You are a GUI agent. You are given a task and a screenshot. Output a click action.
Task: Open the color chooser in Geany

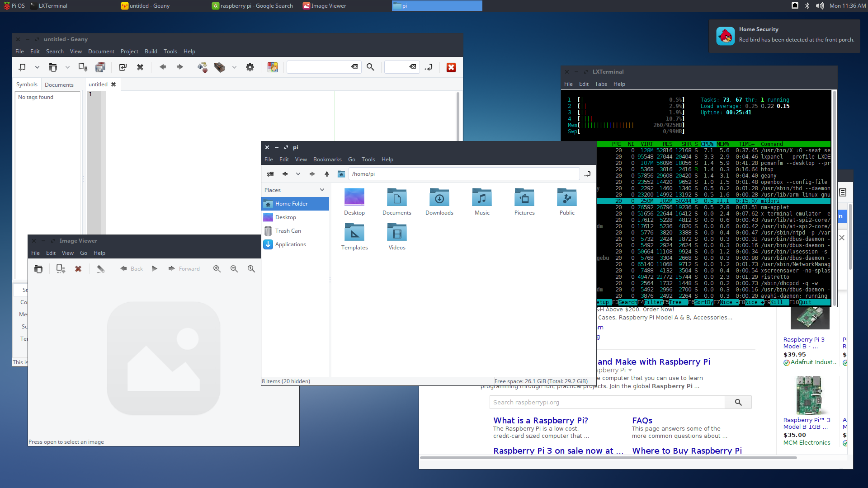pos(272,67)
